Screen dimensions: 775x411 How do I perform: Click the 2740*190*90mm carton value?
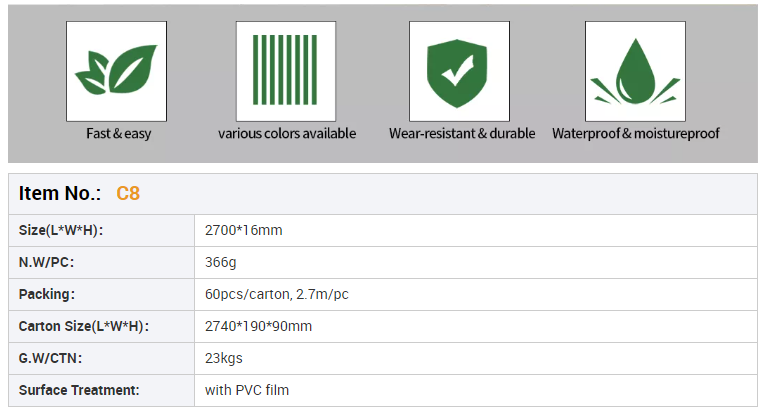point(258,326)
